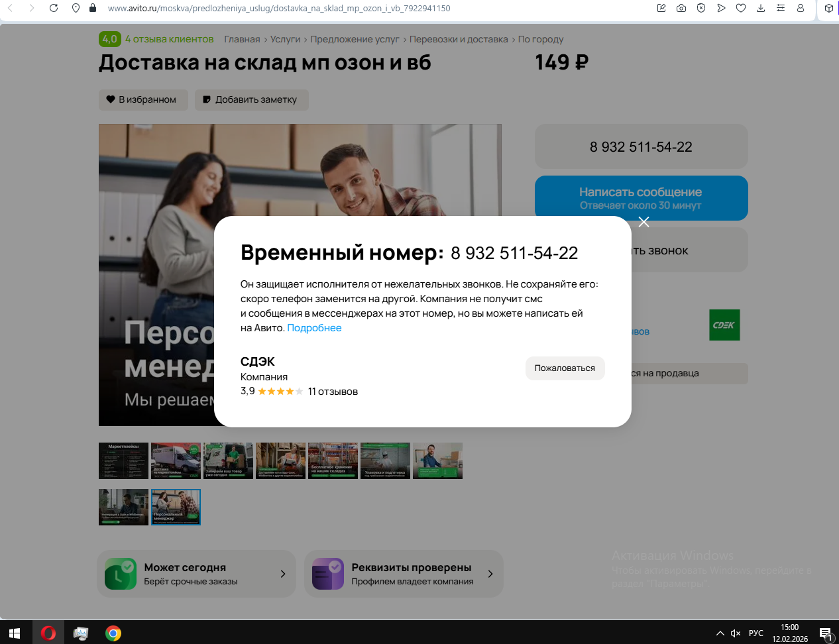Open the 11 отзывов reviews link

pyautogui.click(x=333, y=392)
